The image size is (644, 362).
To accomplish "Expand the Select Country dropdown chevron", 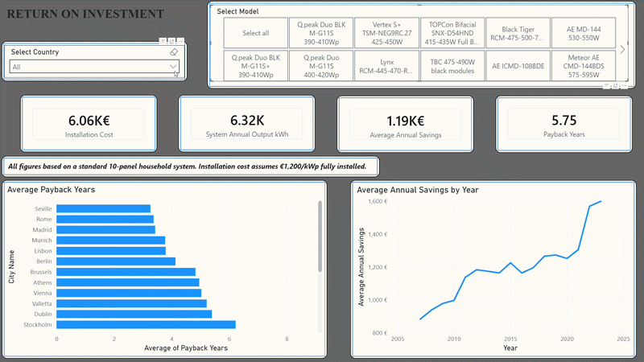I will click(173, 67).
